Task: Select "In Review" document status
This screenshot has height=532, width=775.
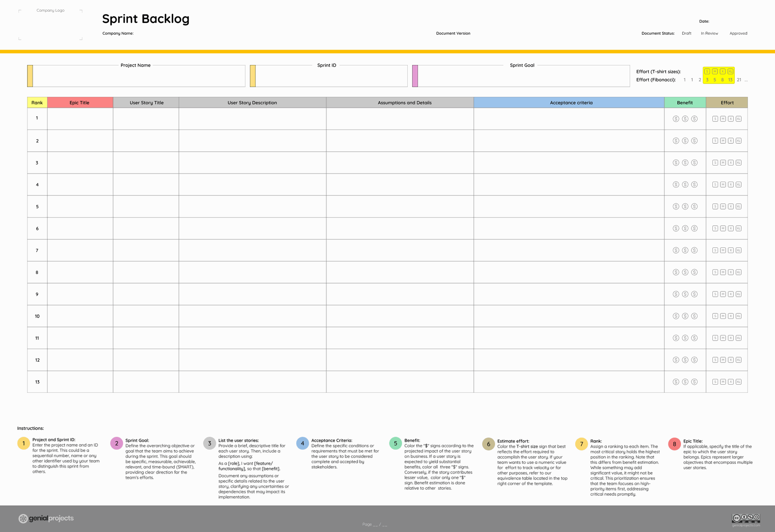Action: (709, 33)
